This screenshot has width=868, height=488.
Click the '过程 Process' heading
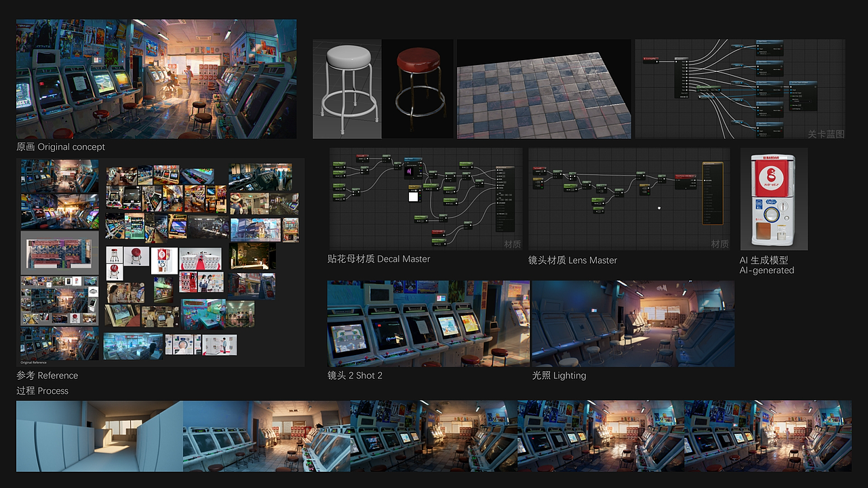42,390
